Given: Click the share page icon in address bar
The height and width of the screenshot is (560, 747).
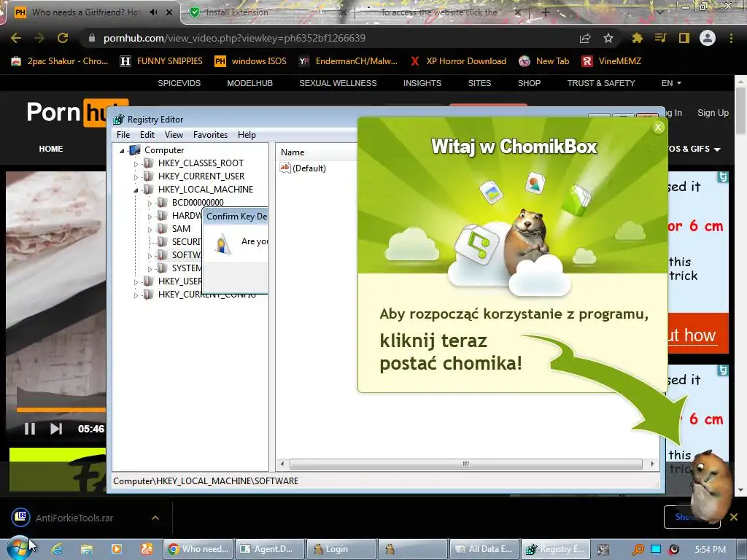Looking at the screenshot, I should pyautogui.click(x=585, y=39).
